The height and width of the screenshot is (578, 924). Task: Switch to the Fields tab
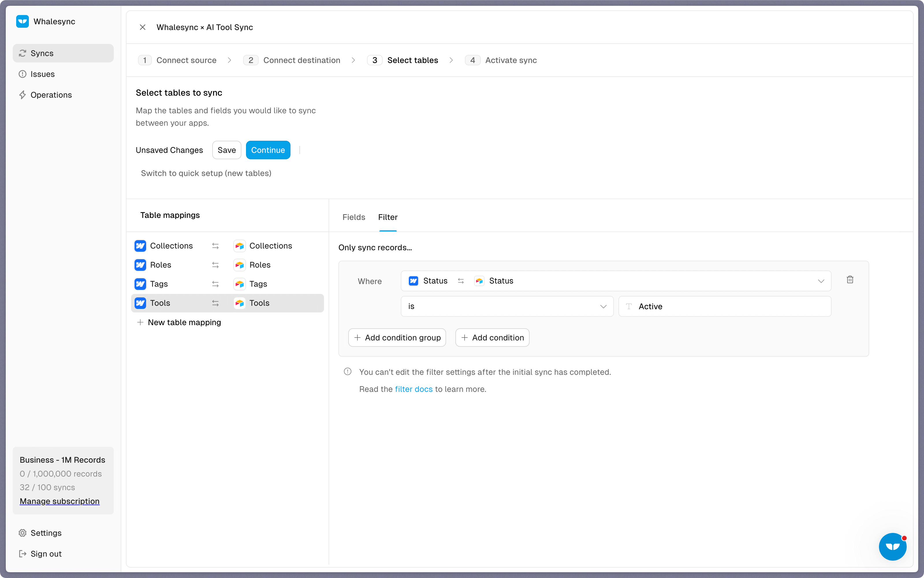[x=353, y=217]
